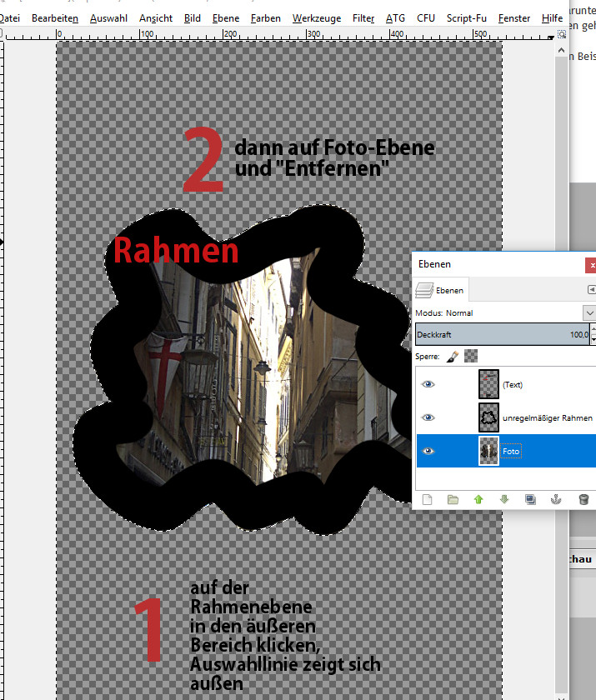The image size is (596, 700).
Task: Lower layer with the down arrow icon
Action: click(504, 500)
